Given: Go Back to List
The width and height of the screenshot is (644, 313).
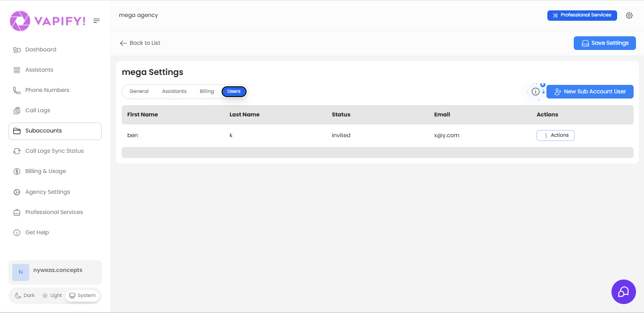Looking at the screenshot, I should click(140, 42).
